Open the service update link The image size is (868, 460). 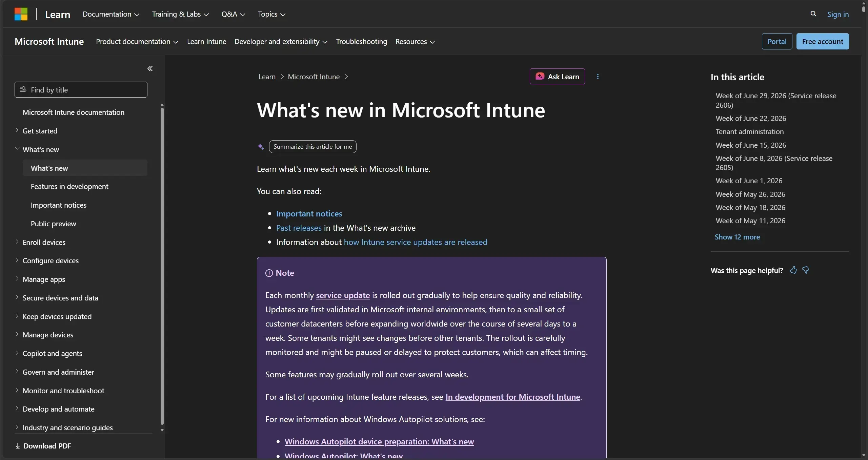pyautogui.click(x=343, y=295)
